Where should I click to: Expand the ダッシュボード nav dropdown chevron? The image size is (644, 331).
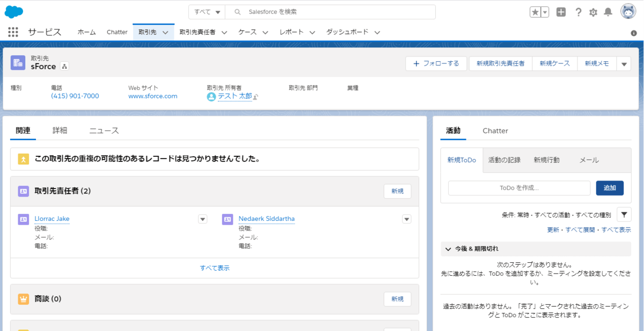click(377, 32)
